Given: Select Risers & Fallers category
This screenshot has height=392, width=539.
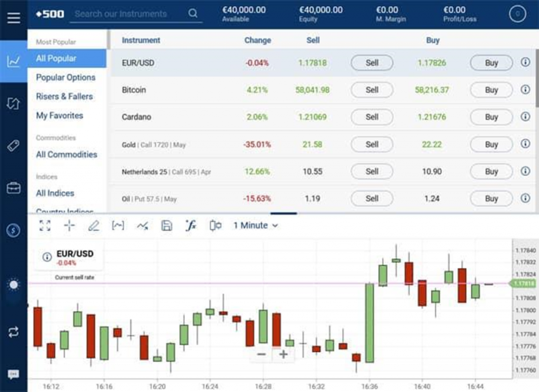Looking at the screenshot, I should [65, 96].
